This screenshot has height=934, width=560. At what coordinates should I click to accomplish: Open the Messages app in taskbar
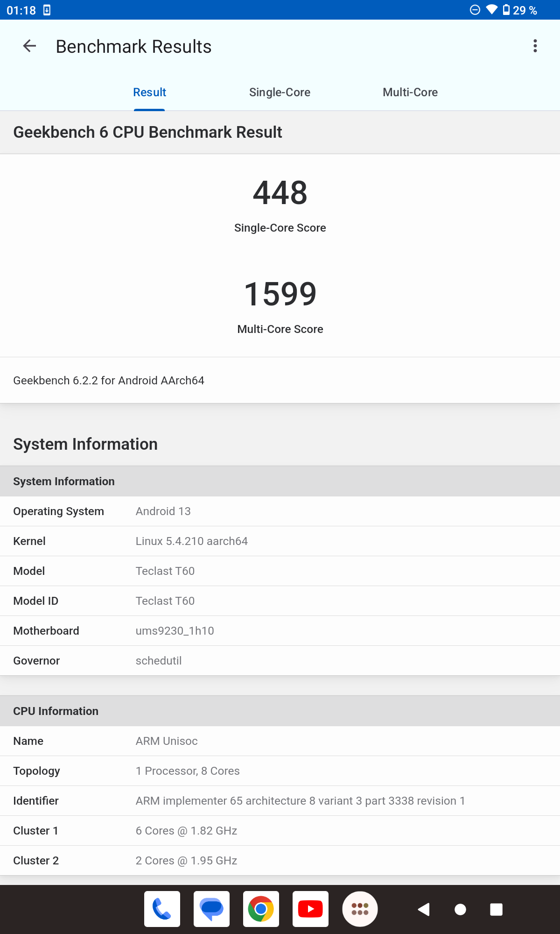(211, 909)
